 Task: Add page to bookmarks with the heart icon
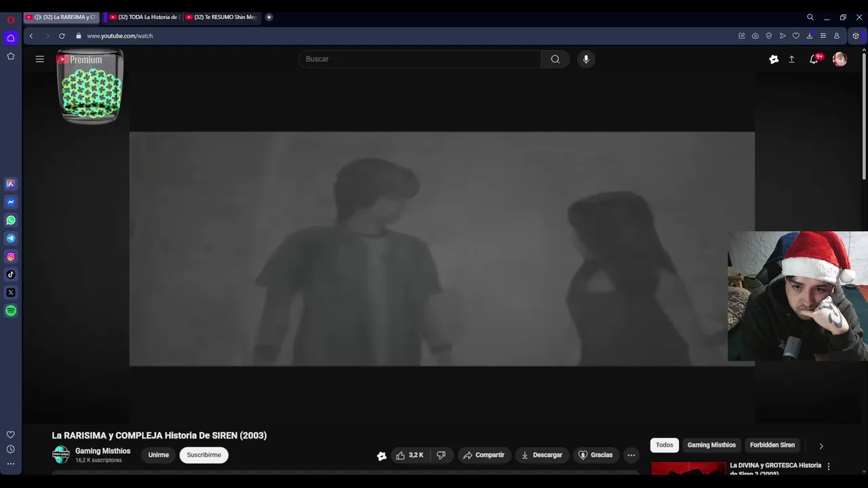(x=796, y=36)
